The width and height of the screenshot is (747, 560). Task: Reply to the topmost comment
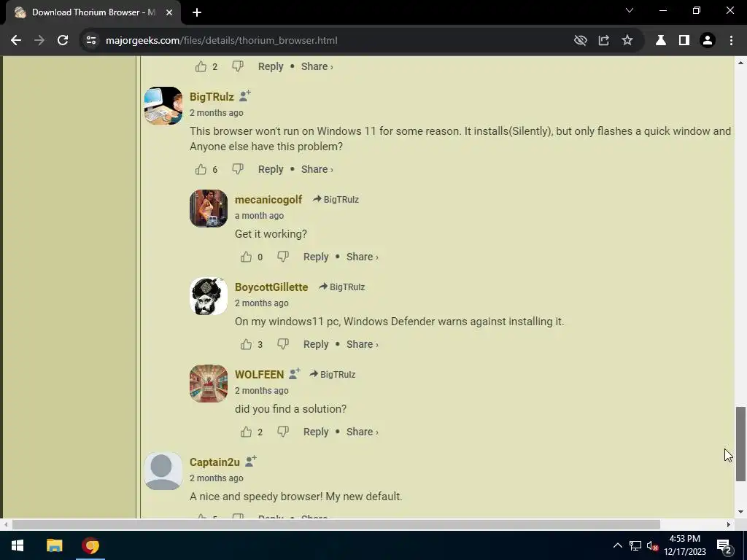pos(271,66)
